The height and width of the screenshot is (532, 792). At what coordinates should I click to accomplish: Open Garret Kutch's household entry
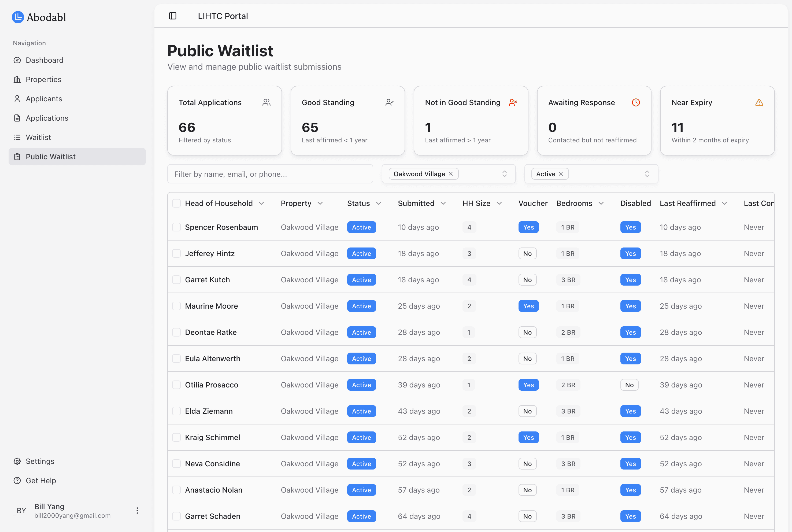[207, 280]
